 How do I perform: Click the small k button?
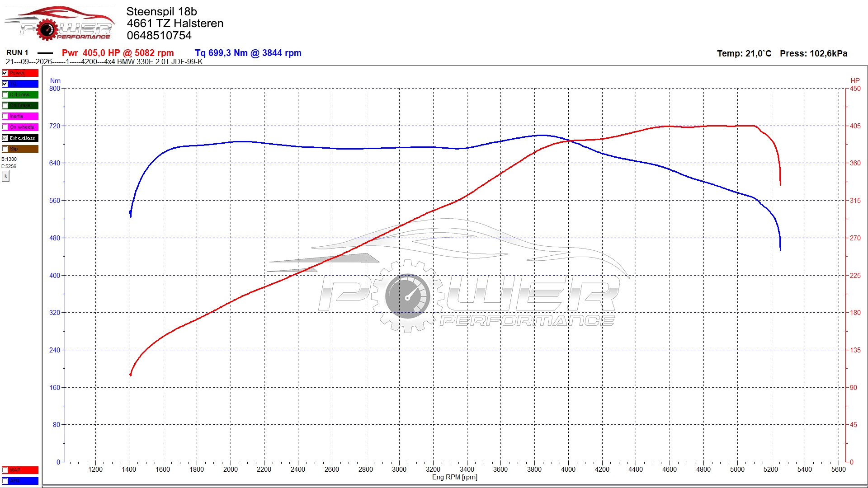point(5,176)
